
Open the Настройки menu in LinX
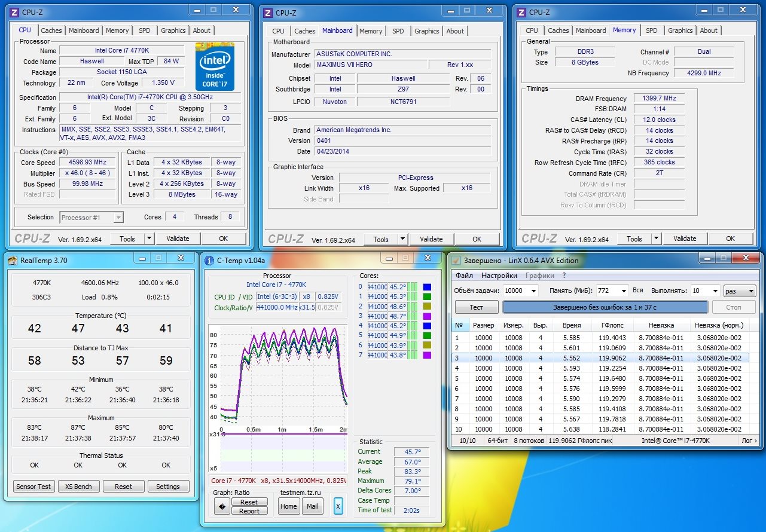point(499,276)
